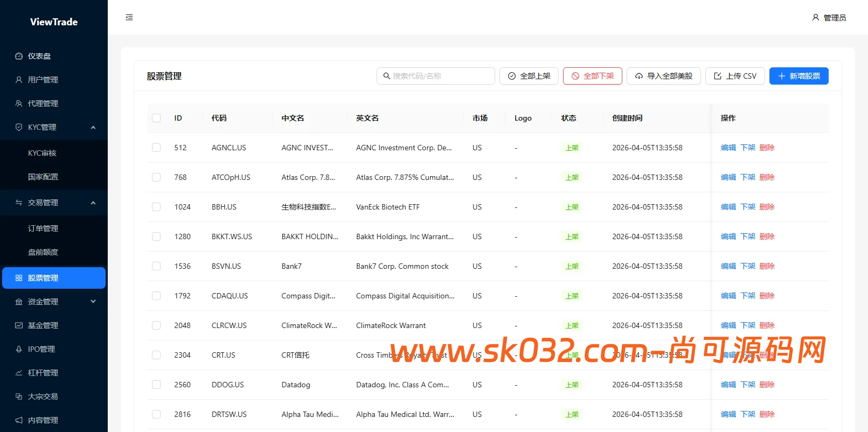Click the 新增股票 button
Viewport: 868px width, 432px height.
tap(799, 76)
